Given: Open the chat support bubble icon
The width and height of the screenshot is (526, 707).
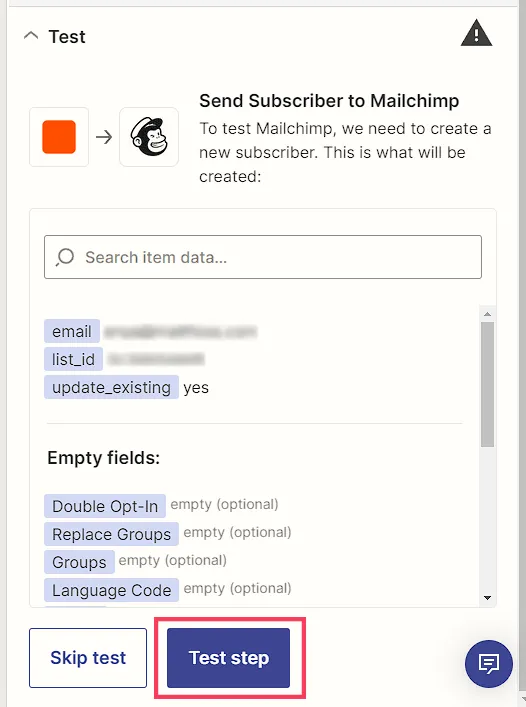Looking at the screenshot, I should click(x=489, y=664).
